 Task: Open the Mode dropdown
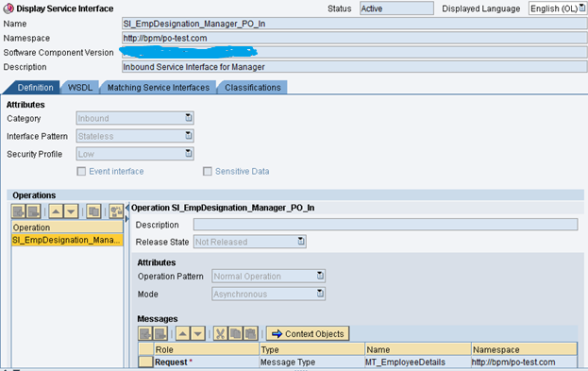click(x=320, y=294)
